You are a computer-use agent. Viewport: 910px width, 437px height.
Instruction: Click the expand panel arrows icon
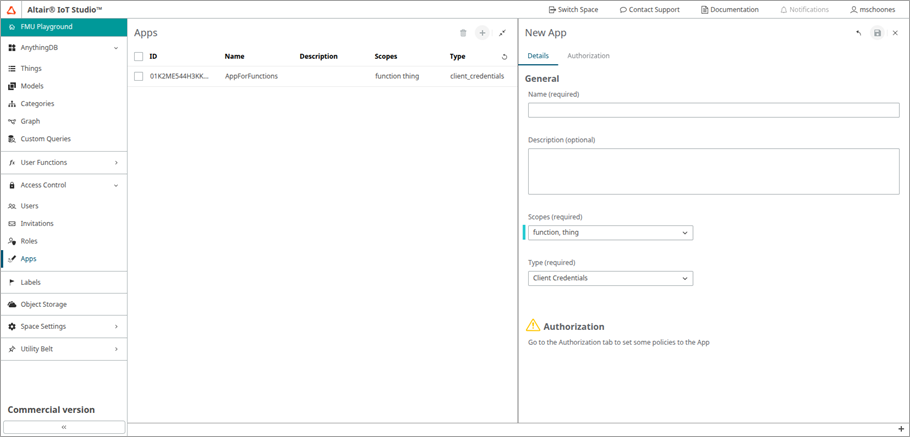point(502,33)
